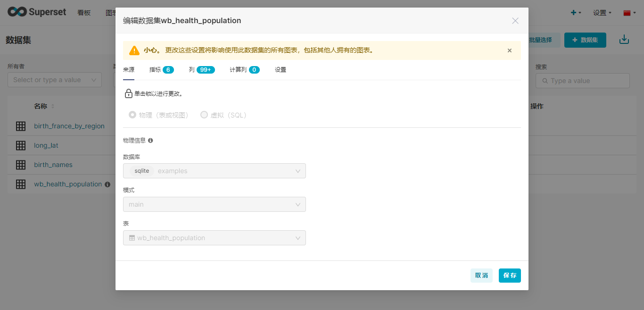Screen dimensions: 644x310
Task: Open the 列 tab with 99+ badge
Action: coord(201,70)
